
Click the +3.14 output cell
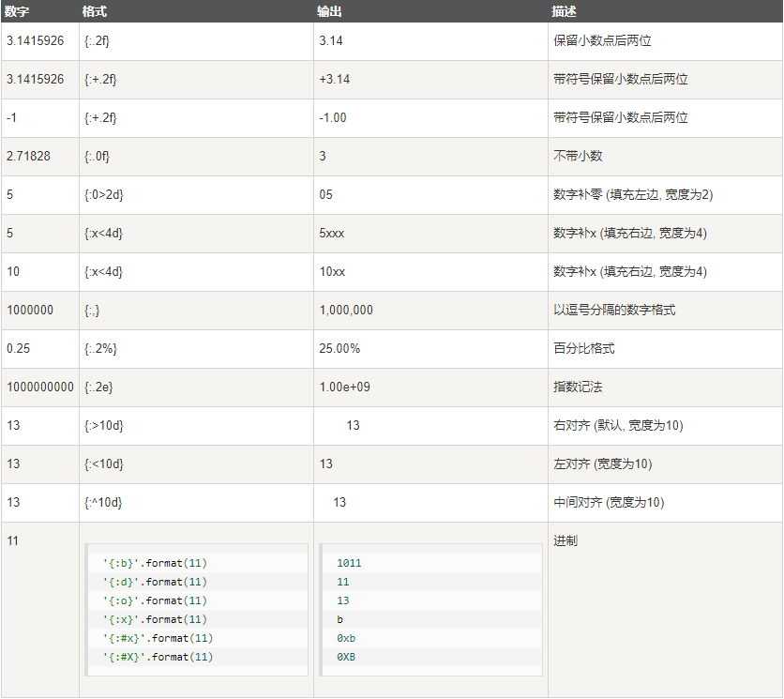(430, 80)
